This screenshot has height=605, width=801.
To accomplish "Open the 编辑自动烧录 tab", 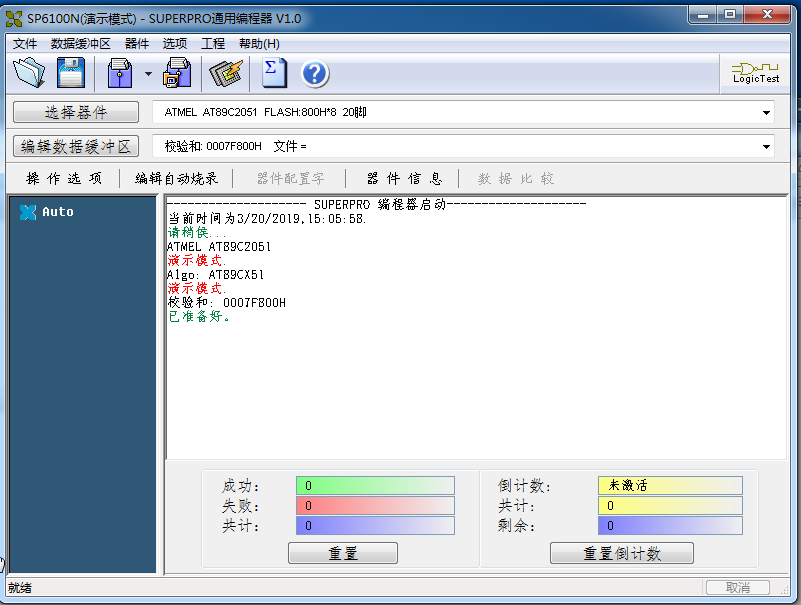I will (x=176, y=178).
